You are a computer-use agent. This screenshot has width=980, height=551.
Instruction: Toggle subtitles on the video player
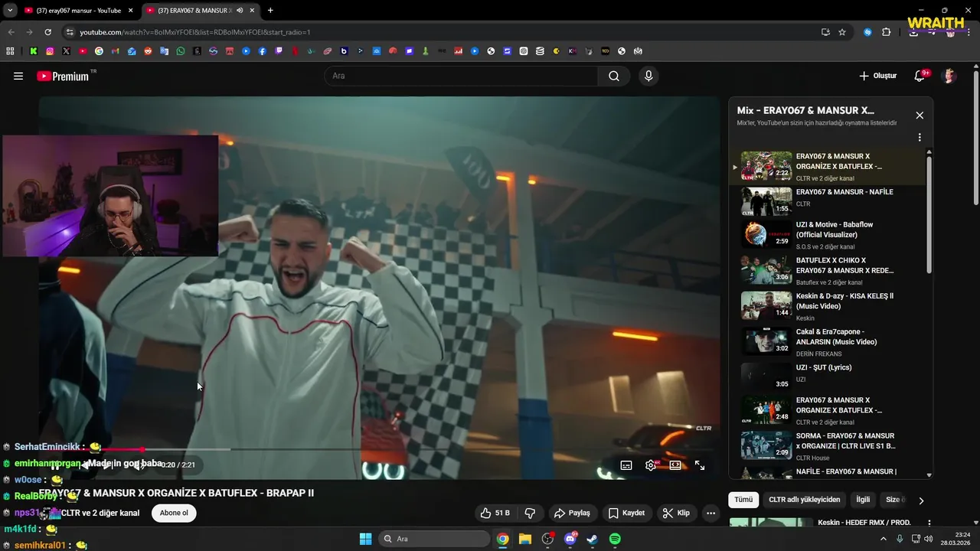point(626,465)
